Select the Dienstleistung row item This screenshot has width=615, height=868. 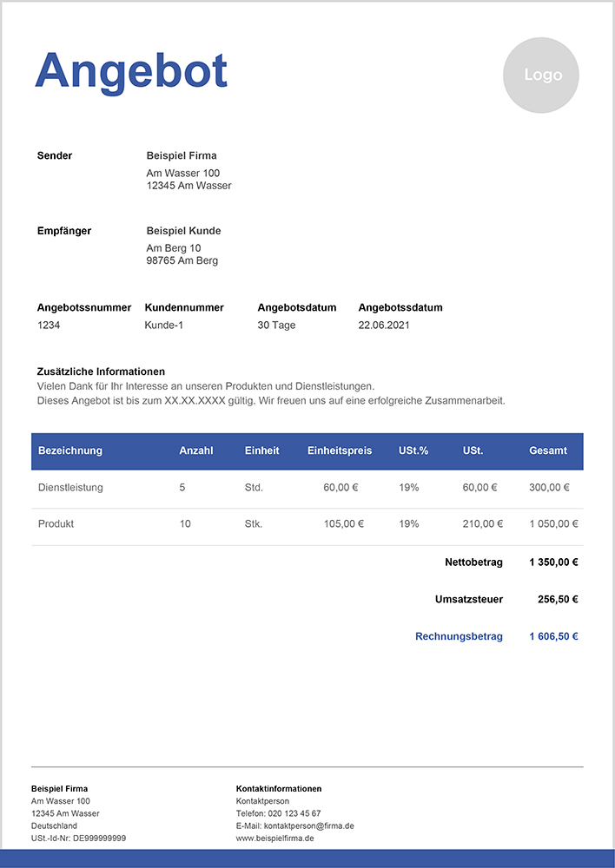tap(70, 488)
